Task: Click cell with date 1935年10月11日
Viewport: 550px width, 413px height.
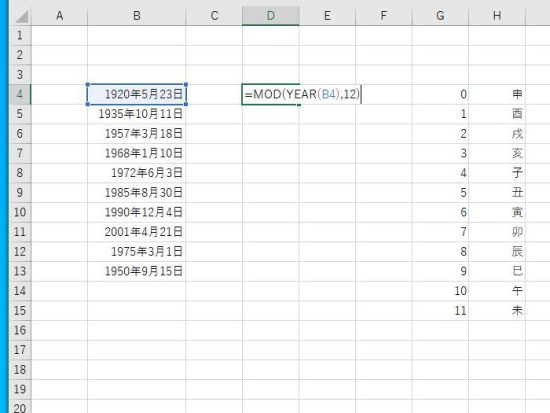Action: tap(136, 114)
